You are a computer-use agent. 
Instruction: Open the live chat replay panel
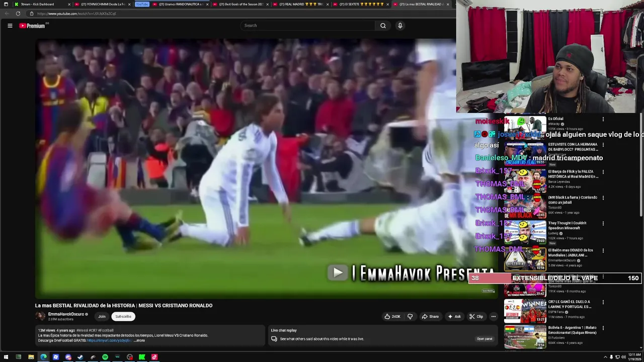(485, 339)
